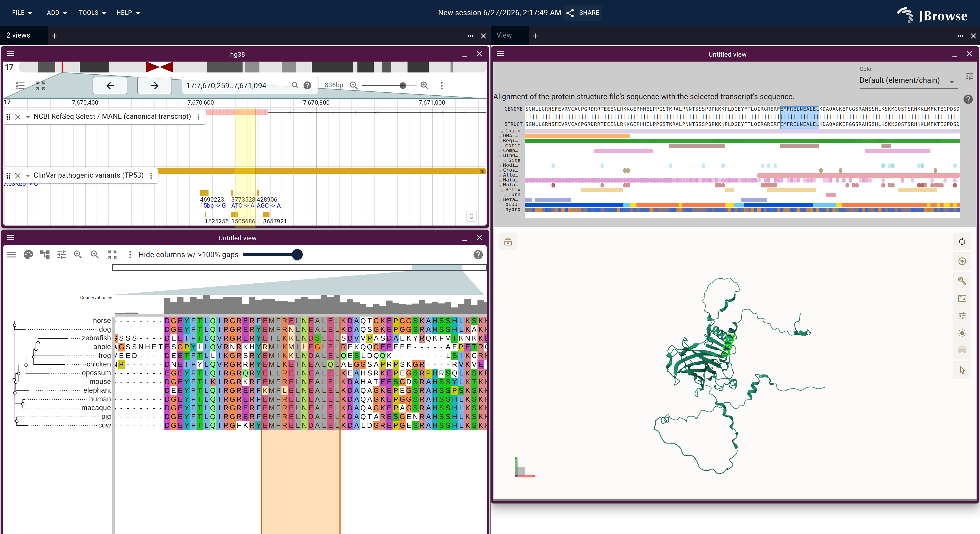Open the HELP menu
The height and width of the screenshot is (534, 980).
[128, 13]
